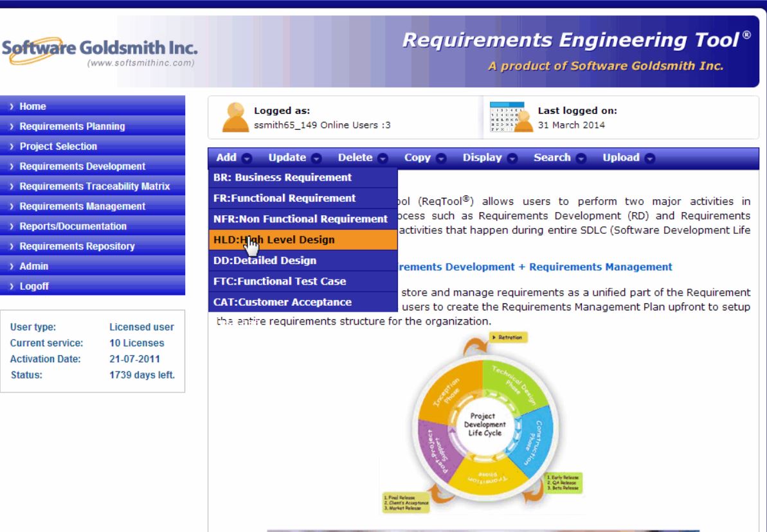Click the '21-07-2011' activation date
This screenshot has height=532, width=767.
[134, 359]
